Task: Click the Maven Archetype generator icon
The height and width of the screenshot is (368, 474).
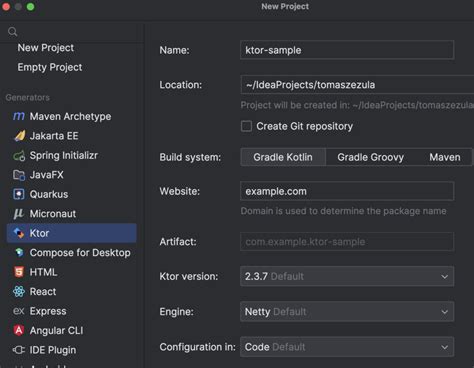Action: click(19, 116)
